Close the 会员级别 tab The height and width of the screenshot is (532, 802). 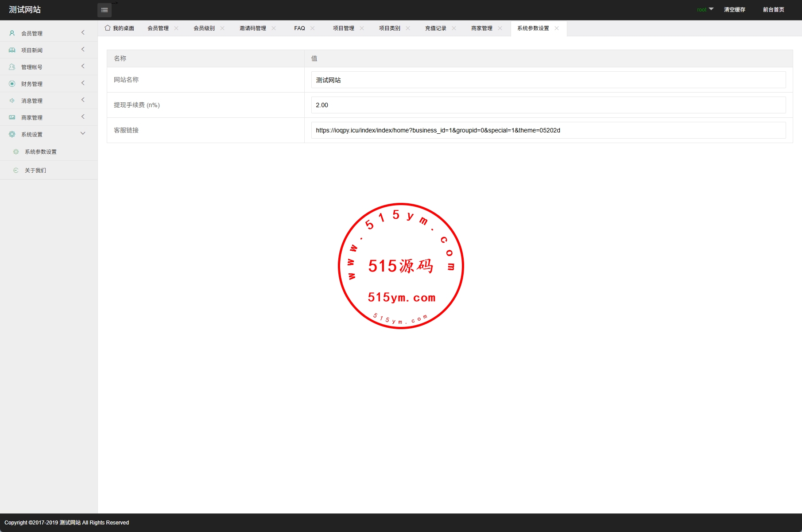point(222,28)
